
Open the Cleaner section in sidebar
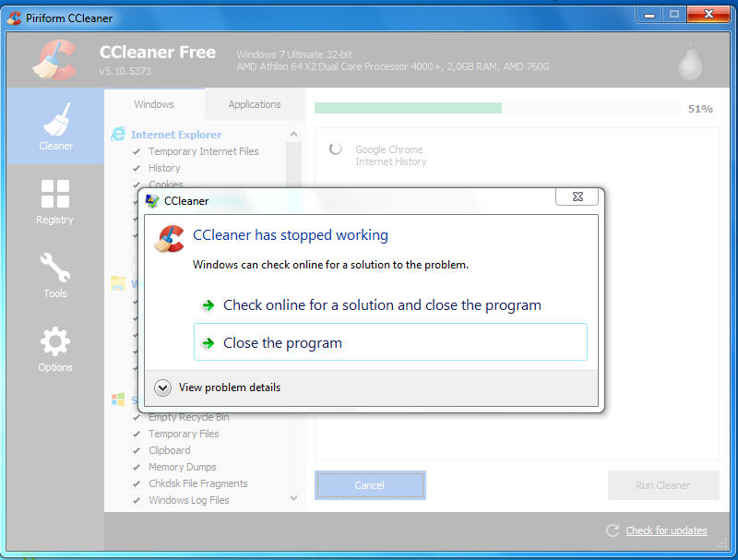[x=55, y=126]
